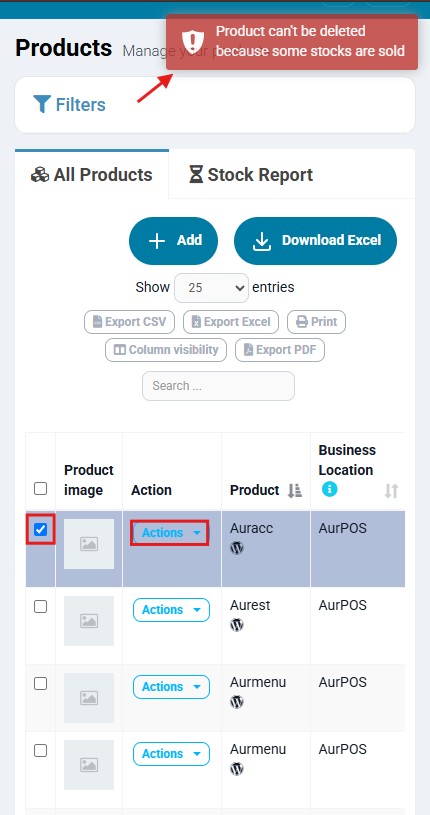Click the Download Excel button
The width and height of the screenshot is (430, 815).
pyautogui.click(x=315, y=241)
